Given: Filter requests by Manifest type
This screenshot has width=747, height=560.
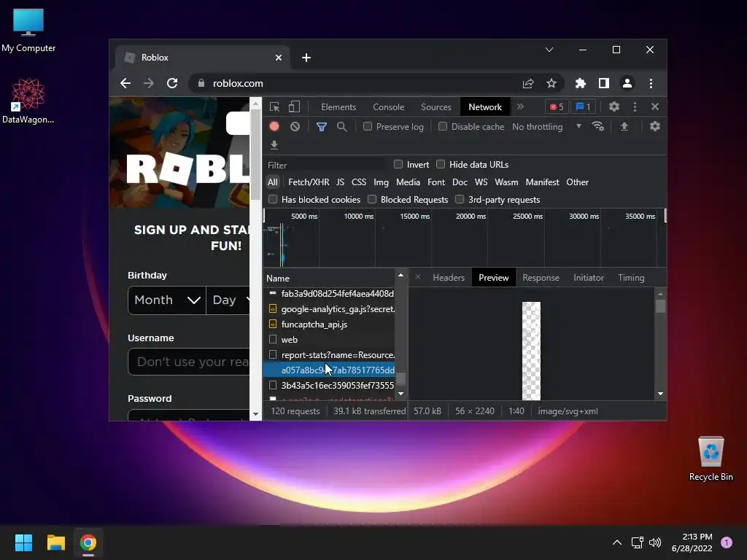Looking at the screenshot, I should 542,182.
